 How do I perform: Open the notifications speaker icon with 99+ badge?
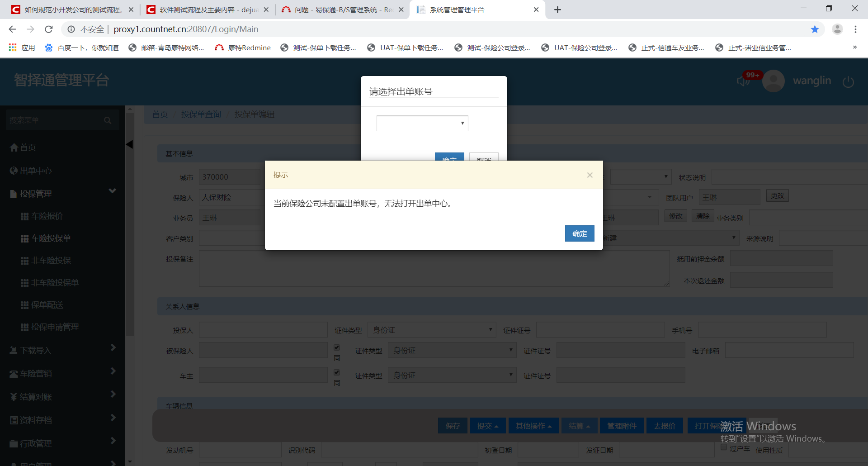click(743, 81)
